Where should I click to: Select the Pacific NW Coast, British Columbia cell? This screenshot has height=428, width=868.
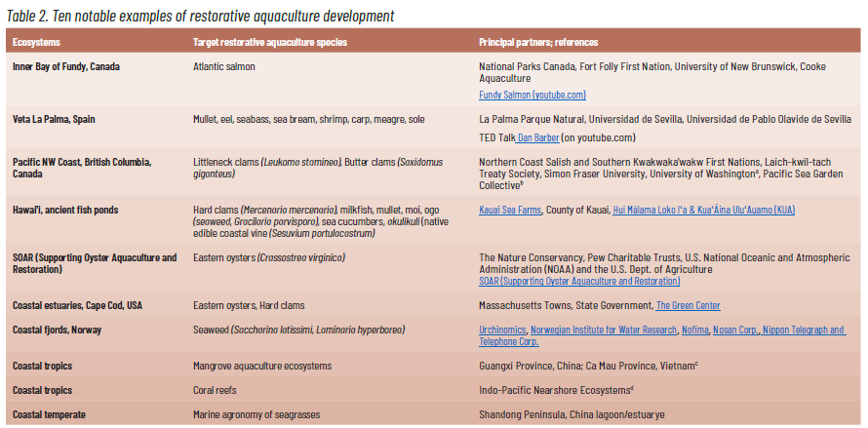[x=82, y=168]
